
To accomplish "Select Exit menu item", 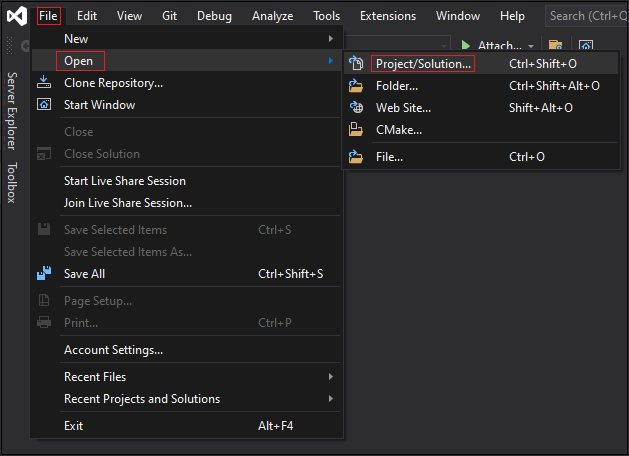I will (187, 426).
